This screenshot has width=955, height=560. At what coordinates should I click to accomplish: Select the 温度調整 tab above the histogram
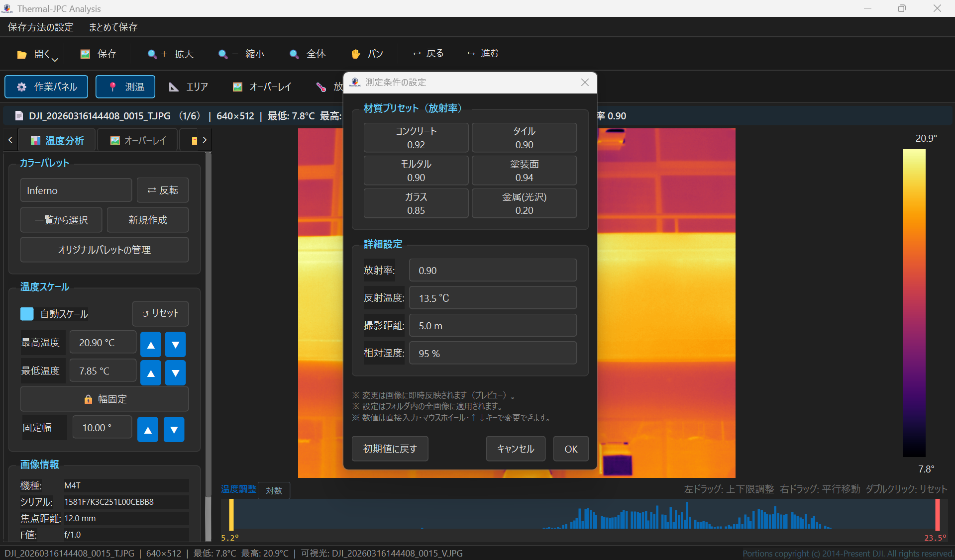pyautogui.click(x=239, y=489)
